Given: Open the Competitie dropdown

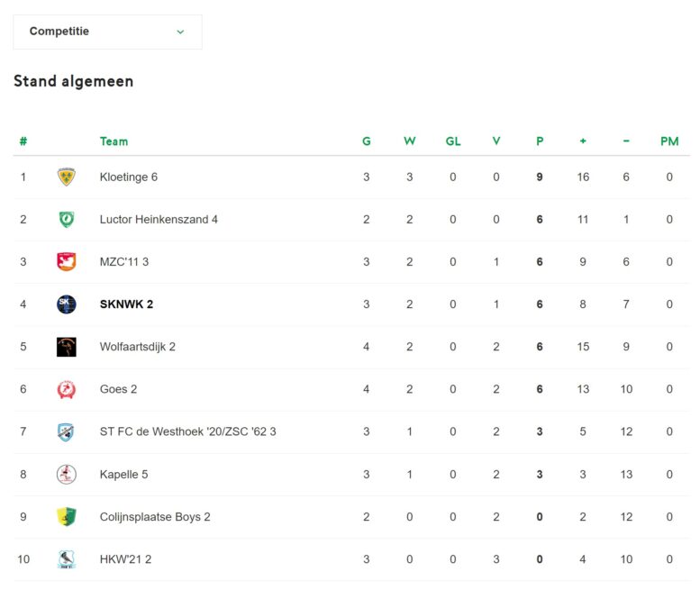Looking at the screenshot, I should point(107,32).
